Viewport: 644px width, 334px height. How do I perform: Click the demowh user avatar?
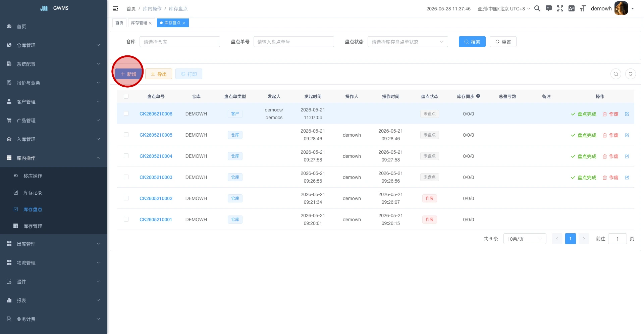point(621,8)
